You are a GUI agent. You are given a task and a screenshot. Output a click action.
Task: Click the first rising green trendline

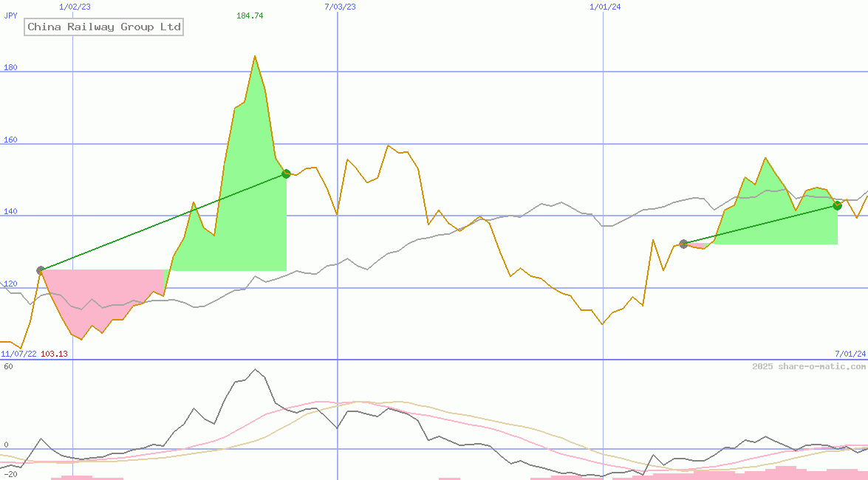[163, 222]
